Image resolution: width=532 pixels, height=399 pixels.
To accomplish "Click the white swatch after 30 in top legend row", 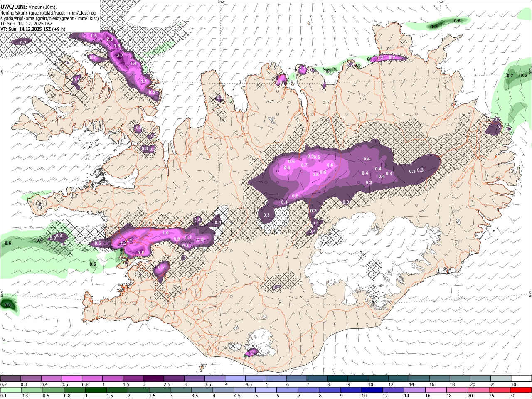I will pyautogui.click(x=522, y=378).
